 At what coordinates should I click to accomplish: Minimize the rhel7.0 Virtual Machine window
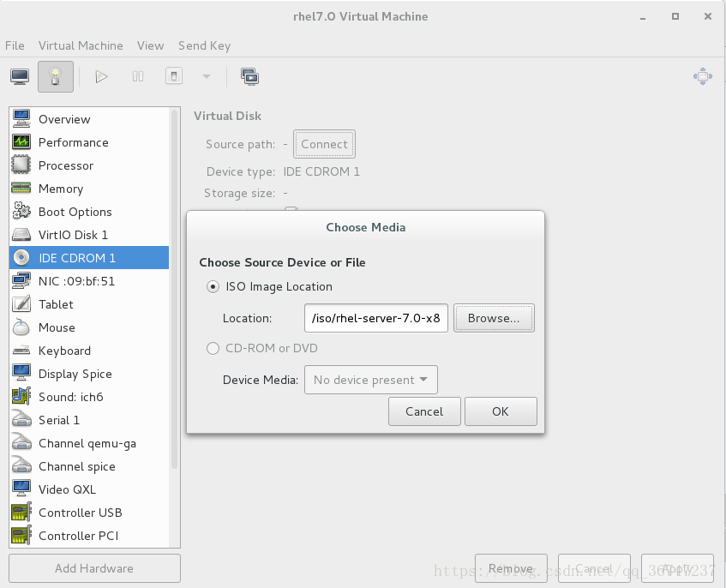pos(643,18)
